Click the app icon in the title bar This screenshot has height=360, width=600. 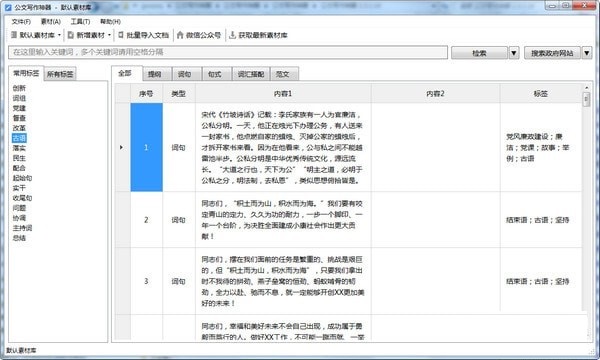(x=8, y=7)
